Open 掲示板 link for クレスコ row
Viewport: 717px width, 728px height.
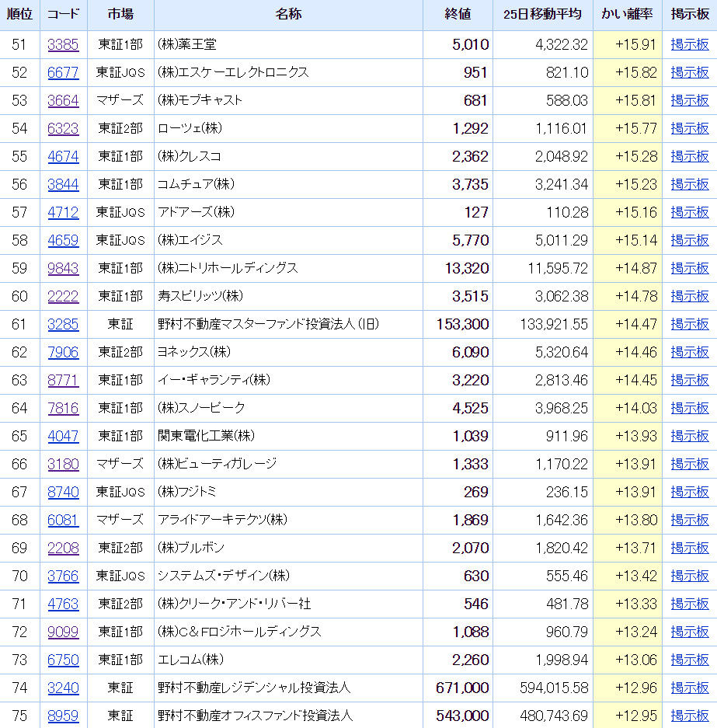(x=690, y=156)
